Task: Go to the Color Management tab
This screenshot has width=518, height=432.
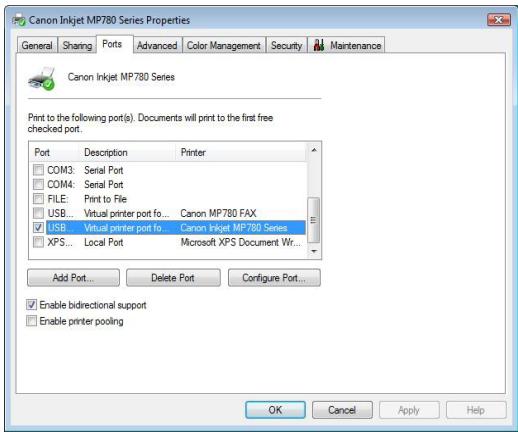Action: click(x=224, y=45)
